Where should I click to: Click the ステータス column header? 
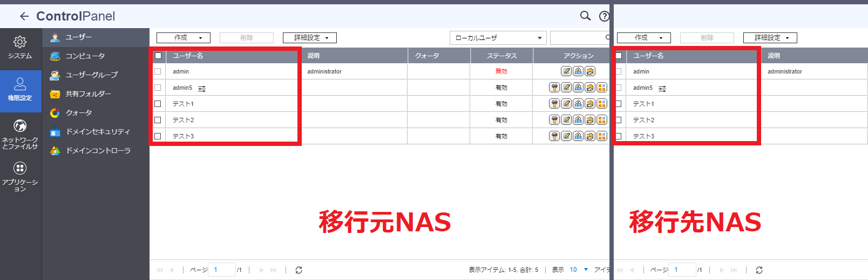(x=501, y=56)
